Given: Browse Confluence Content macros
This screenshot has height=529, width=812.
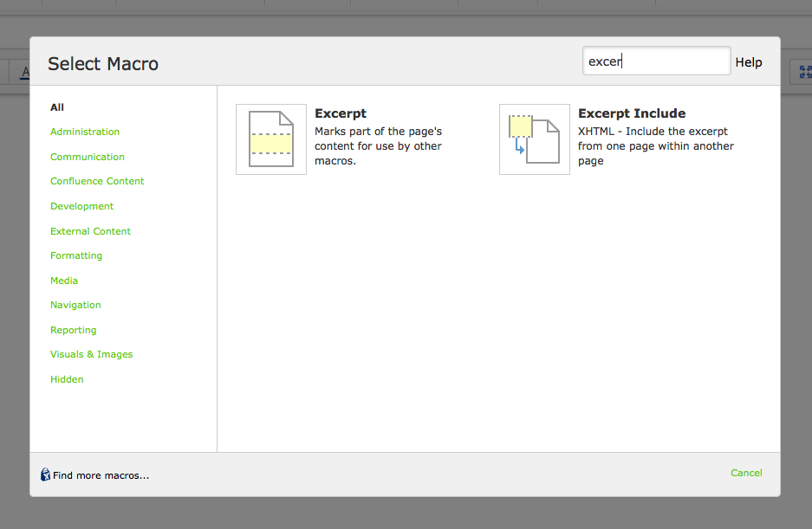Looking at the screenshot, I should [x=97, y=181].
